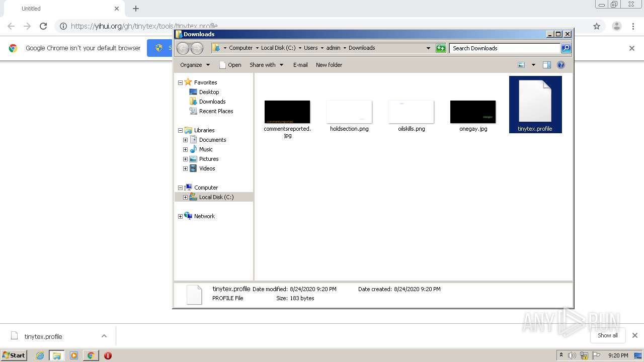This screenshot has height=362, width=644.
Task: Expand the Music library node
Action: click(185, 149)
